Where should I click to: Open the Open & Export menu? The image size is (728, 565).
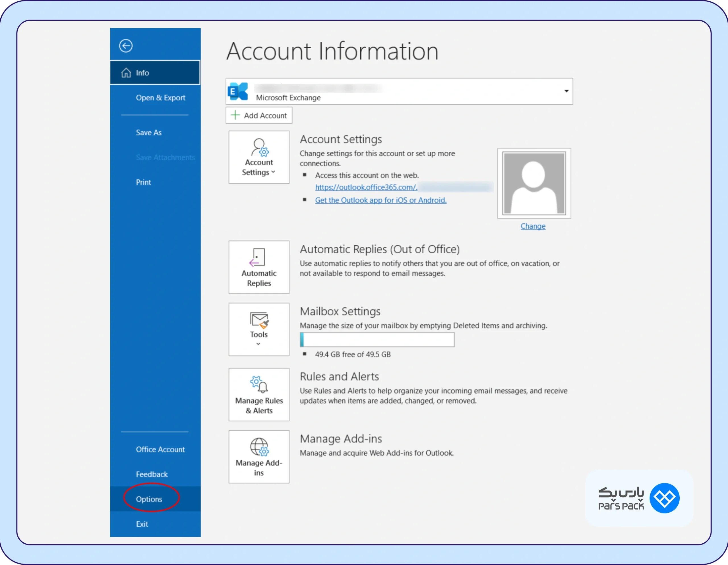(160, 98)
